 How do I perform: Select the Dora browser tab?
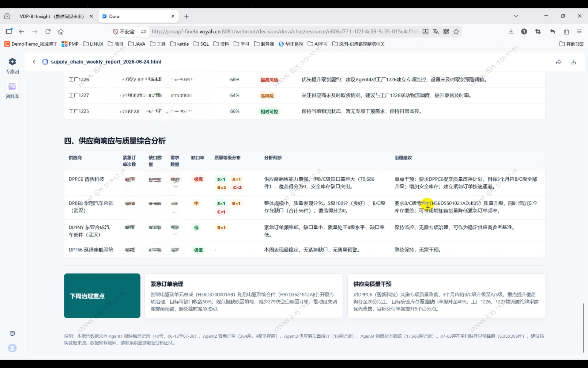point(138,16)
